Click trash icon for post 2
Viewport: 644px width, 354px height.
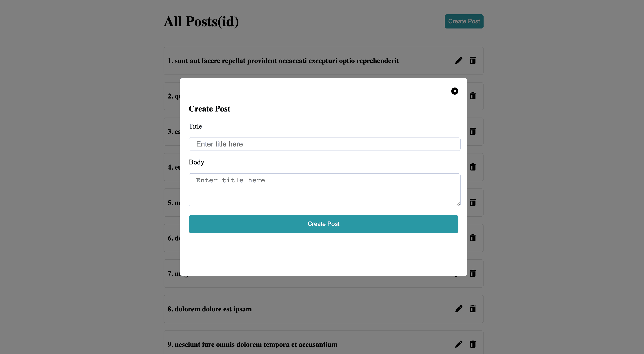[473, 96]
